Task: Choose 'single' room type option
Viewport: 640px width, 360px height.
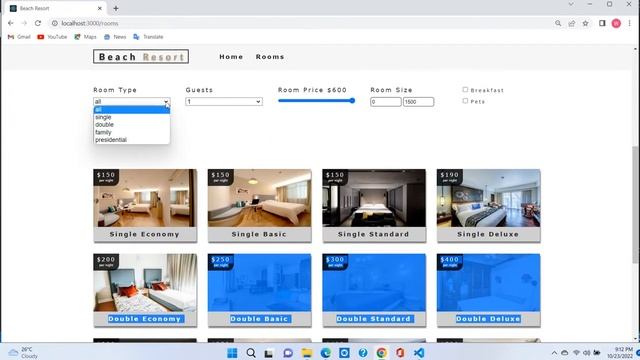Action: 131,117
